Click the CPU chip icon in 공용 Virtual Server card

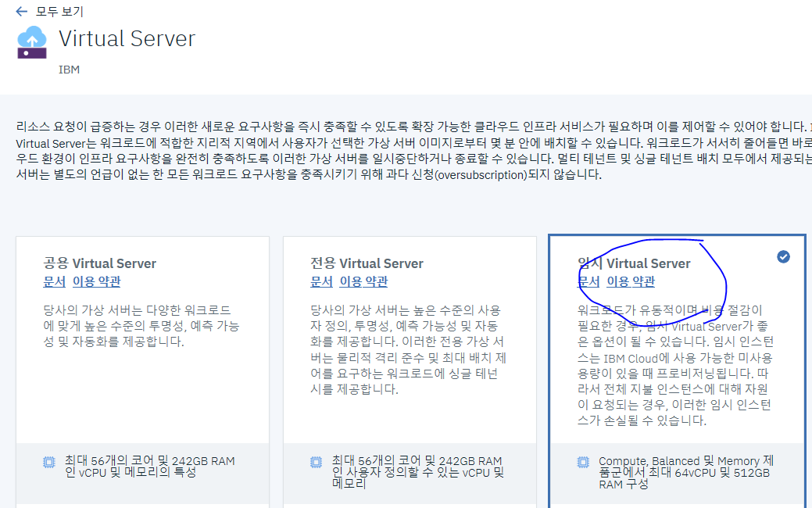(x=49, y=463)
